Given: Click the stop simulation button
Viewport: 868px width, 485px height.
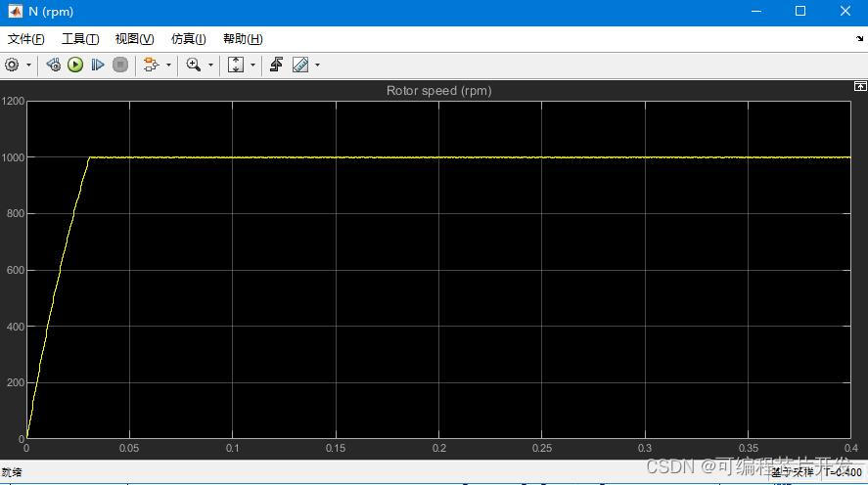Looking at the screenshot, I should click(x=120, y=66).
